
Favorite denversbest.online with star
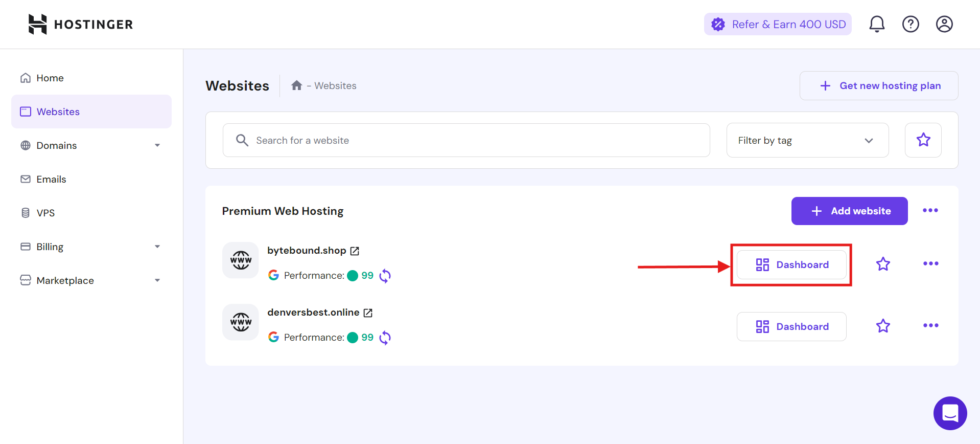pos(883,326)
